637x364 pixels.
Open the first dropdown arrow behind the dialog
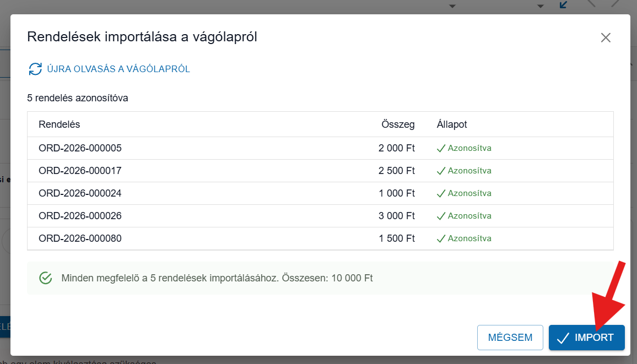(x=452, y=6)
